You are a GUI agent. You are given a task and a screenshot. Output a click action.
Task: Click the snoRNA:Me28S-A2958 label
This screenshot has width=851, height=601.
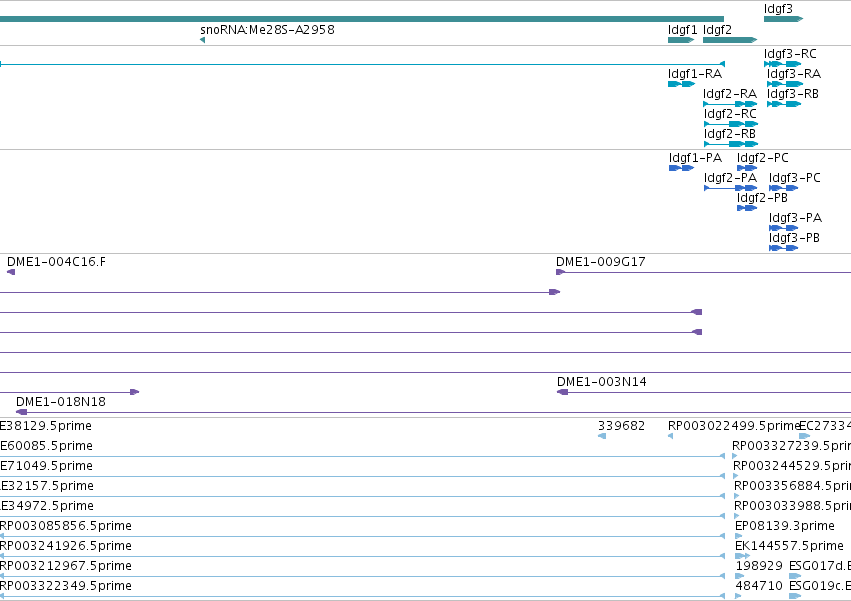[267, 29]
